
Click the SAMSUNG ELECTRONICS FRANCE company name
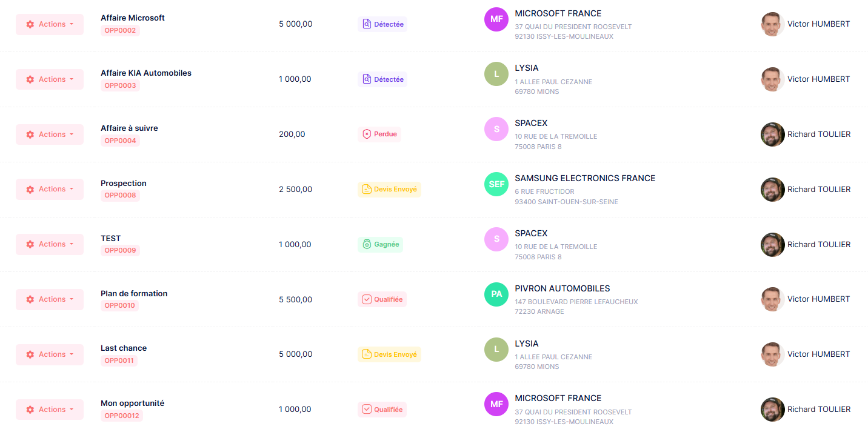(585, 178)
